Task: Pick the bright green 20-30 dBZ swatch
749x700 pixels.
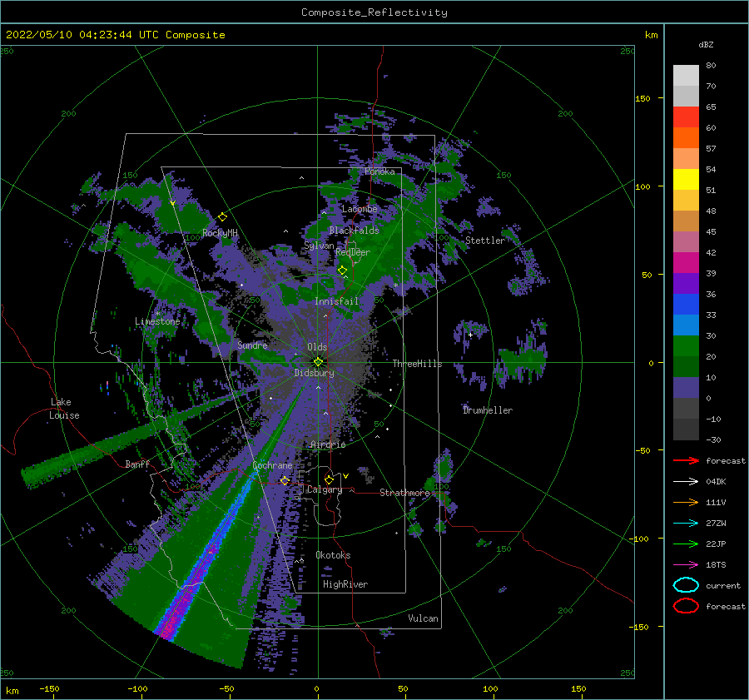Action: pyautogui.click(x=686, y=346)
